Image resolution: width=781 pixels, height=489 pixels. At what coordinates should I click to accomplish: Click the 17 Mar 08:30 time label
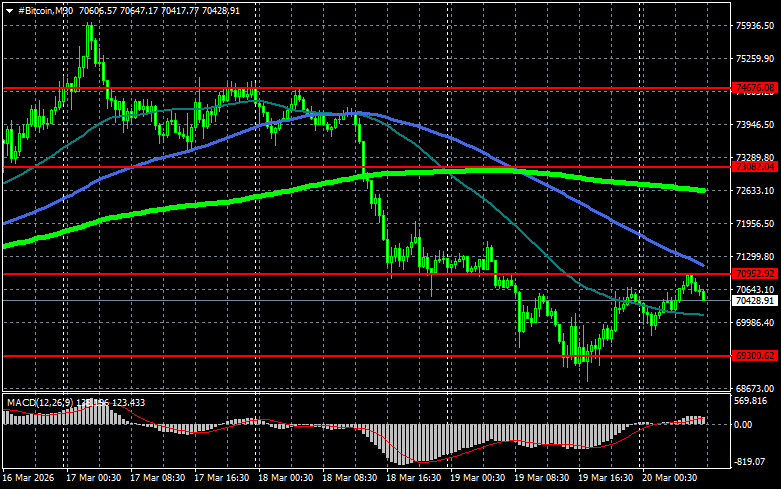pos(157,478)
